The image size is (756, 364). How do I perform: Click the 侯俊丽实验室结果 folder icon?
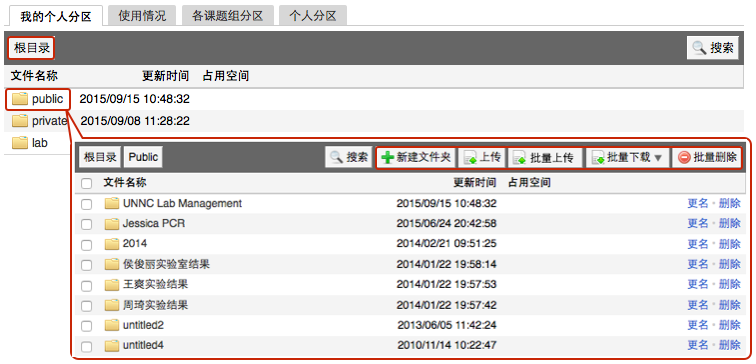(112, 264)
